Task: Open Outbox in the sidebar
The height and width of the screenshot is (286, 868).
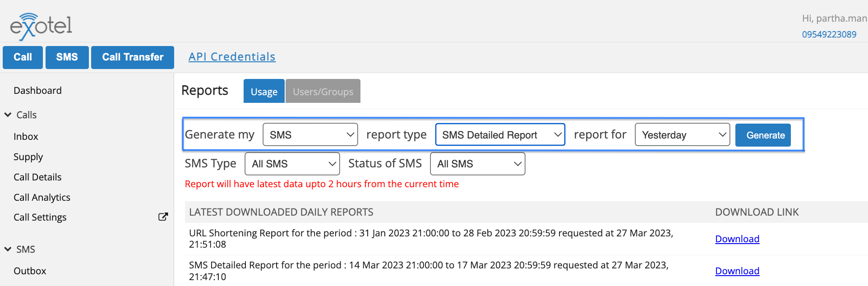Action: pyautogui.click(x=30, y=271)
